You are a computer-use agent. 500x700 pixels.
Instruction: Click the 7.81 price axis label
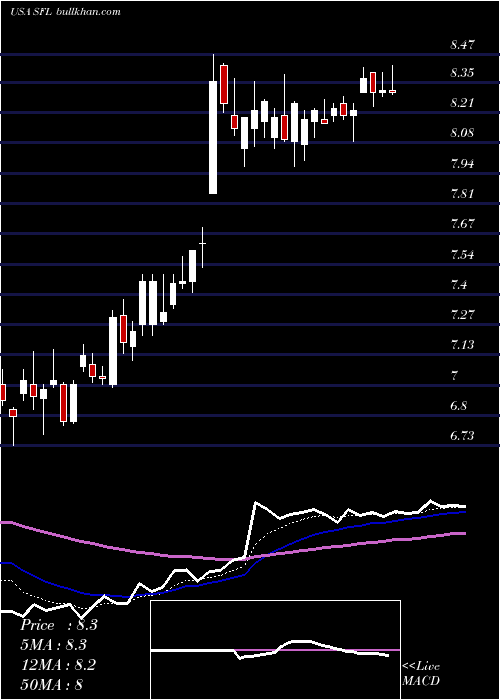(462, 194)
